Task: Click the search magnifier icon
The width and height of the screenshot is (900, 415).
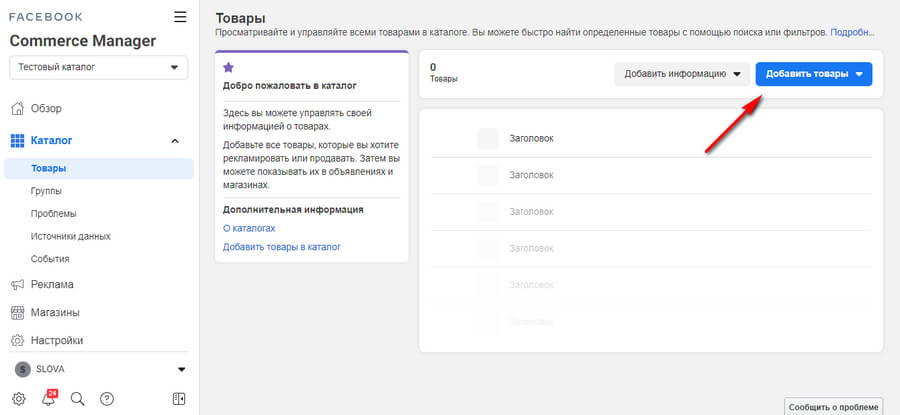Action: point(78,398)
